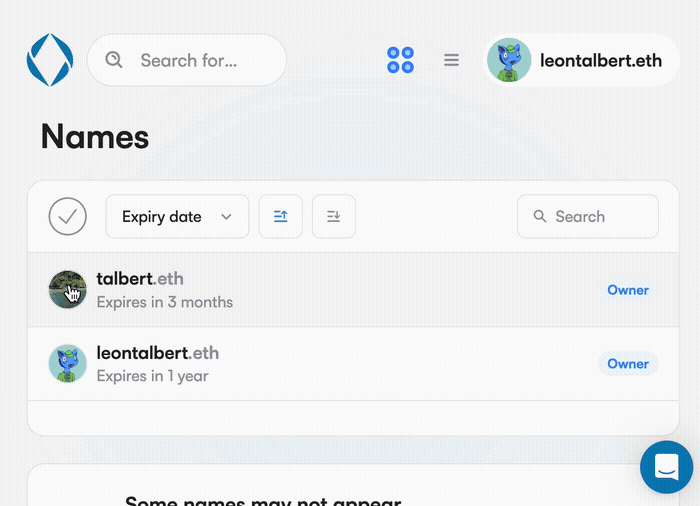
Task: Click the ENS logo icon
Action: coord(50,60)
